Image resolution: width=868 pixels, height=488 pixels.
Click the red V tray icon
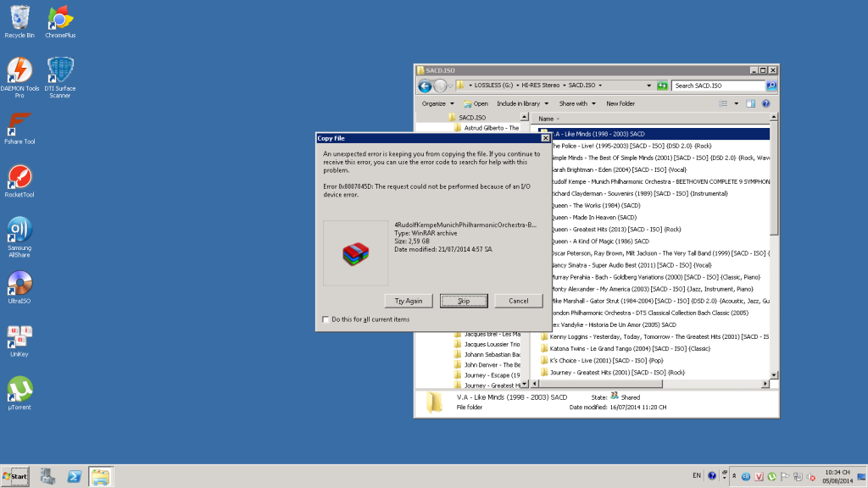759,476
